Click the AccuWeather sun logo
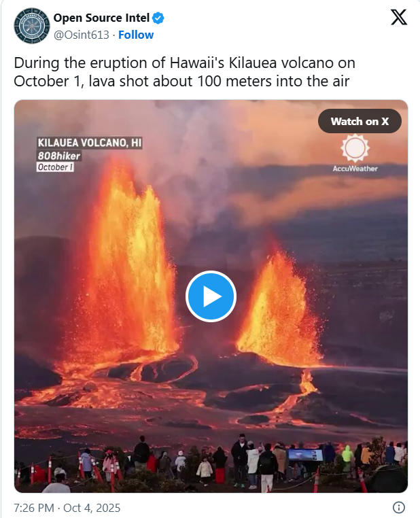 [355, 148]
